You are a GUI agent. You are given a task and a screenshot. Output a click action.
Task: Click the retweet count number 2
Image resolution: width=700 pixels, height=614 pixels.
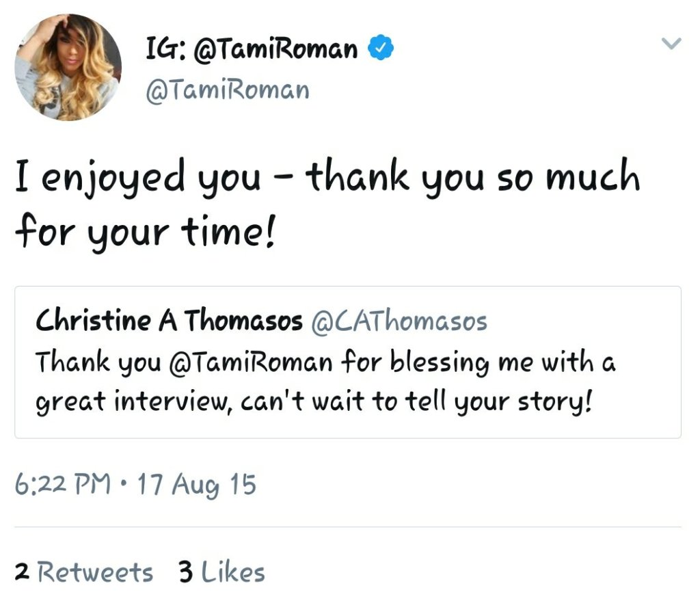pyautogui.click(x=22, y=572)
